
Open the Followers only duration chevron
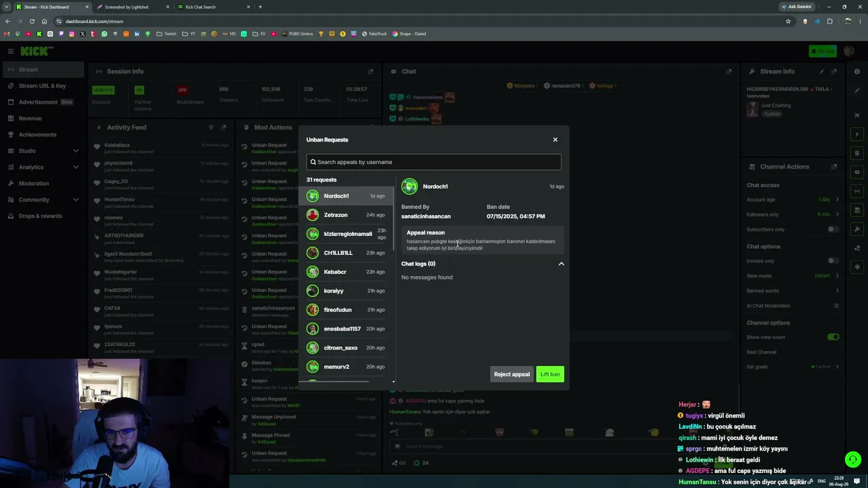pos(837,214)
